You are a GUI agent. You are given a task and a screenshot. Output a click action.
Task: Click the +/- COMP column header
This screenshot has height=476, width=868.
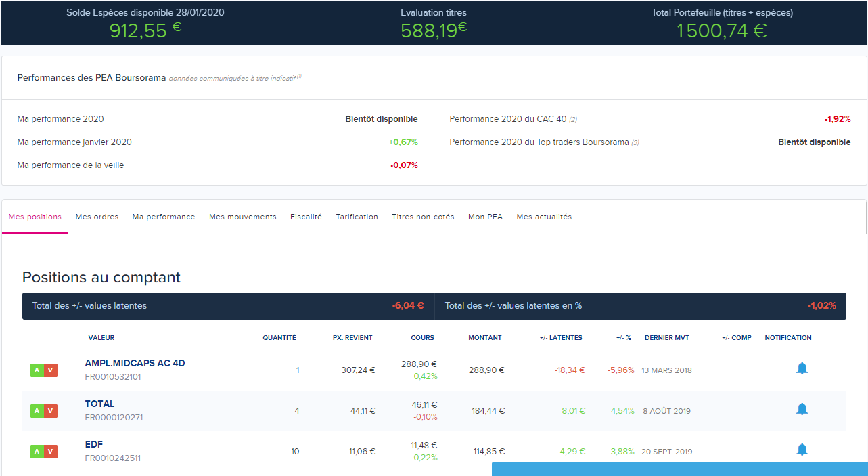[737, 337]
